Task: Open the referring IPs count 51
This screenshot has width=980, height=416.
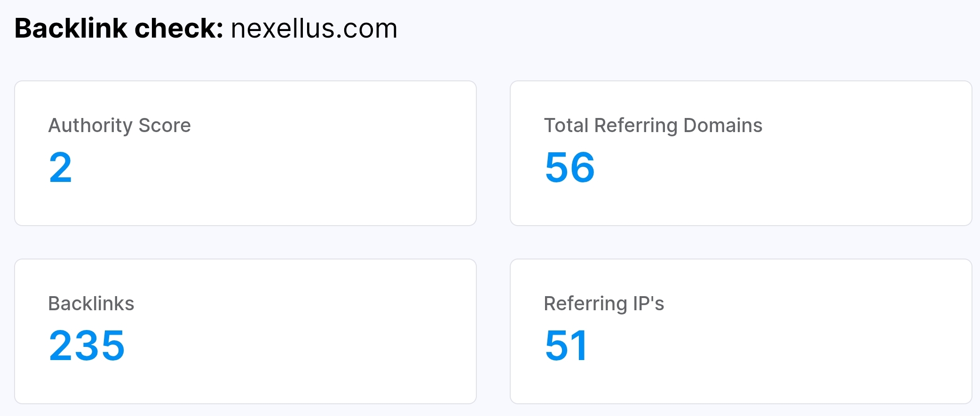Action: 566,345
